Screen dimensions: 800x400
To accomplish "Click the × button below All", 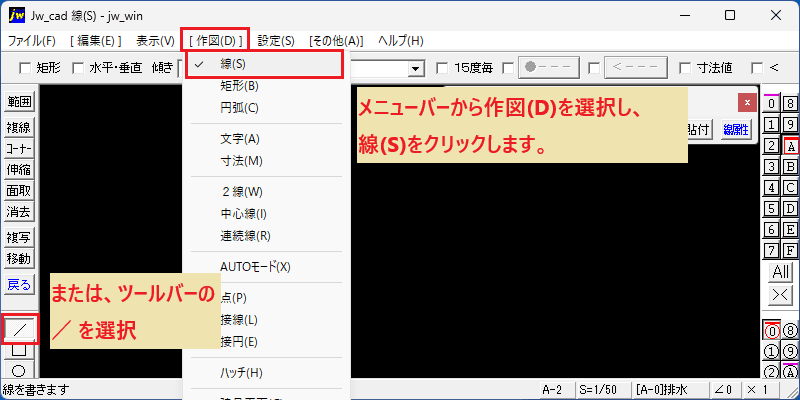I will coord(782,294).
